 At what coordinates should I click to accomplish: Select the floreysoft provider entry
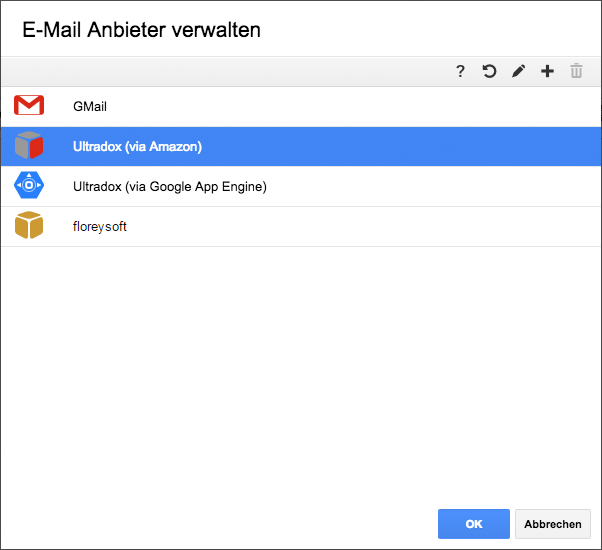(x=301, y=226)
